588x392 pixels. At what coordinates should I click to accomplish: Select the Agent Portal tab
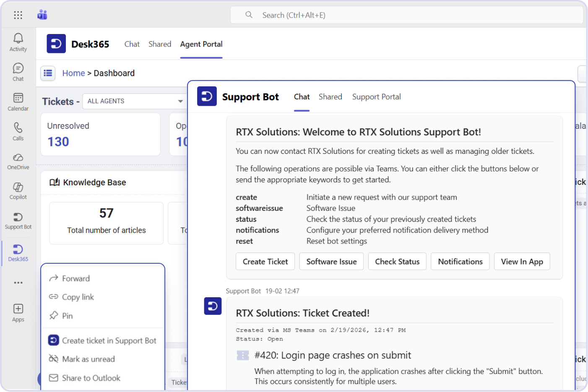pyautogui.click(x=201, y=44)
